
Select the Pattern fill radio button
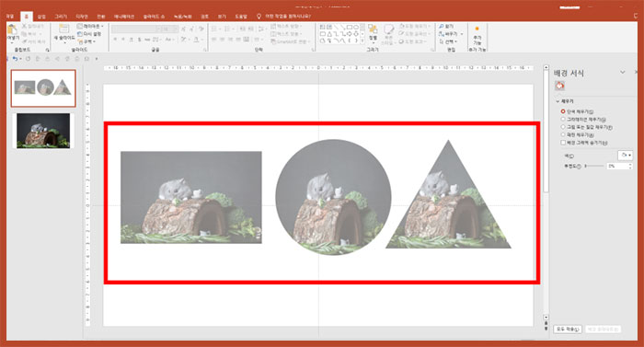coord(563,134)
